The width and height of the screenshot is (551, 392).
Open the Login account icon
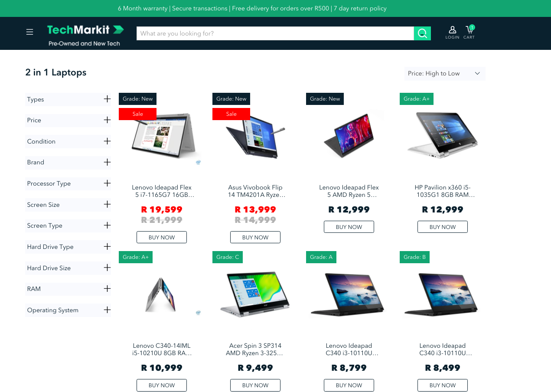click(452, 33)
